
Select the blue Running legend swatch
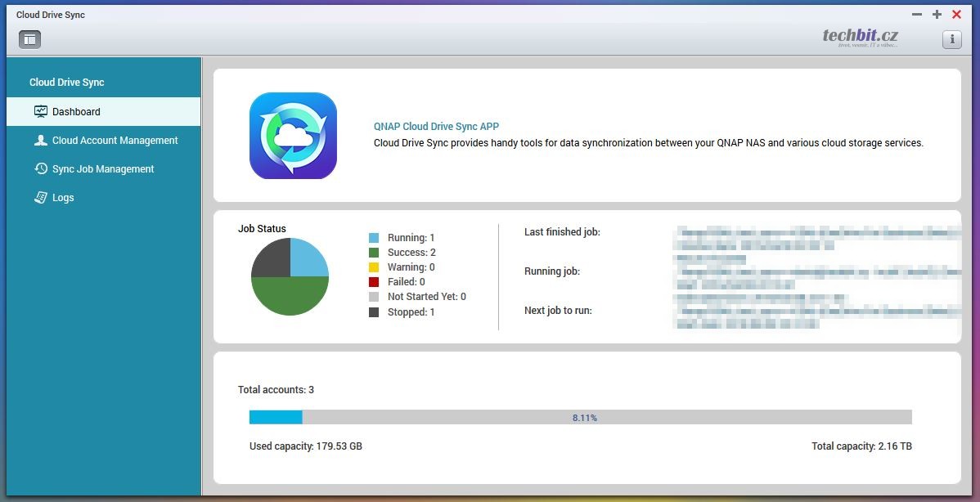[x=374, y=238]
